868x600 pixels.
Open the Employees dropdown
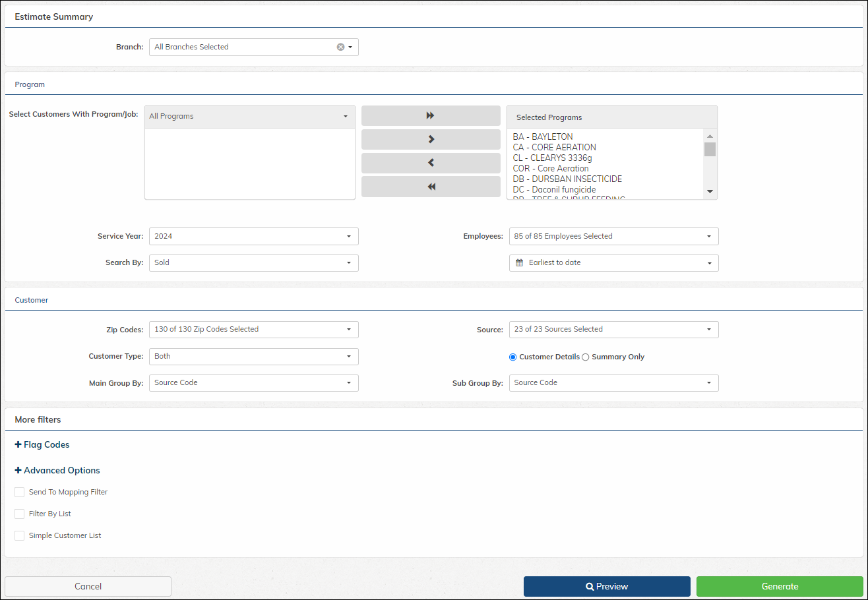coord(613,236)
